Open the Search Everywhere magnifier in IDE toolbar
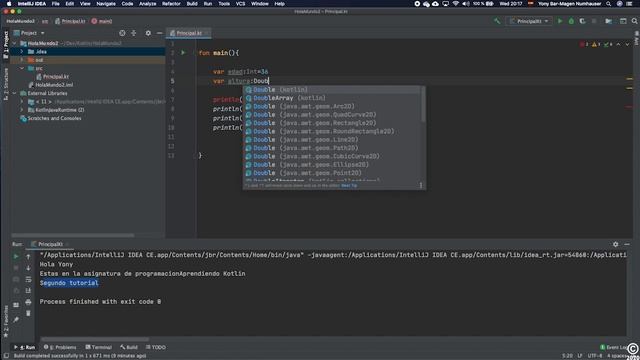640x360 pixels. click(x=634, y=21)
